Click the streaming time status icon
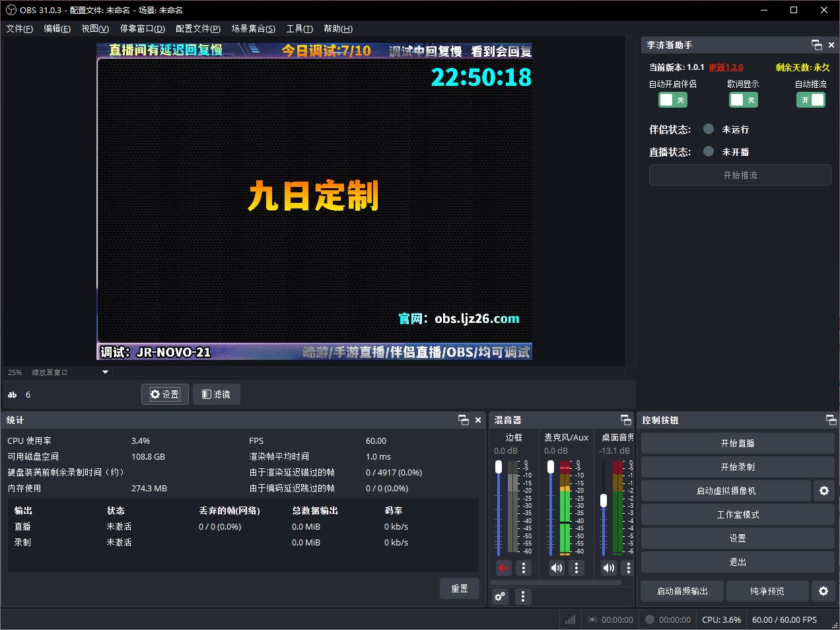The height and width of the screenshot is (630, 840). point(592,619)
